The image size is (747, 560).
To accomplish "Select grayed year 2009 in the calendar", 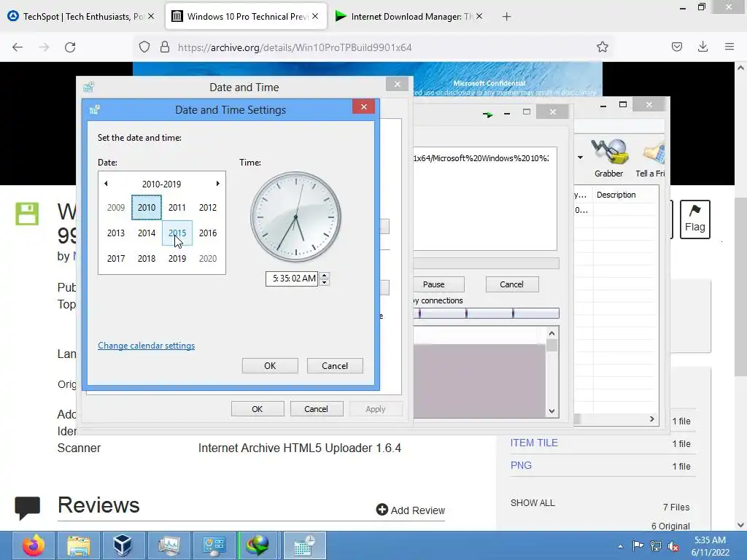I will tap(116, 208).
